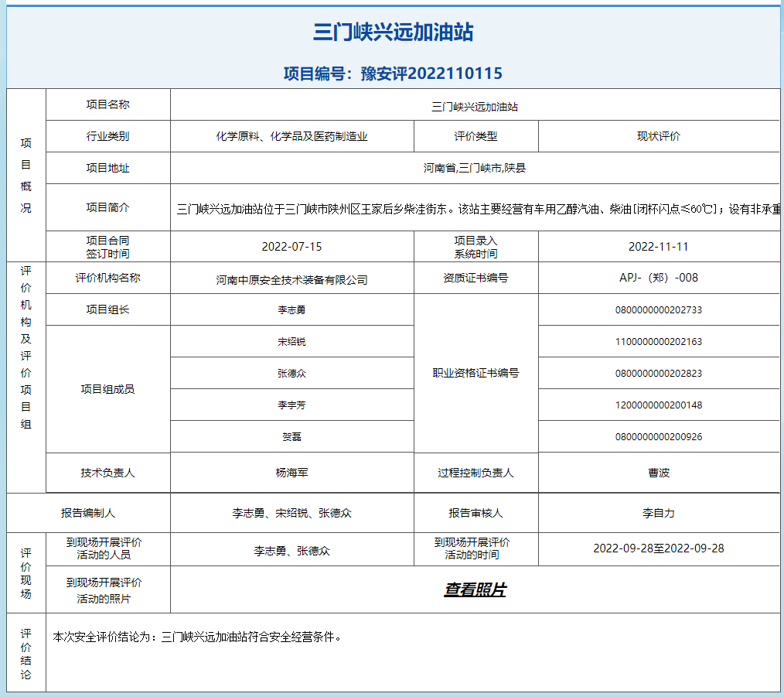The height and width of the screenshot is (697, 784).
Task: Click the 评价机构名称 label
Action: (108, 278)
